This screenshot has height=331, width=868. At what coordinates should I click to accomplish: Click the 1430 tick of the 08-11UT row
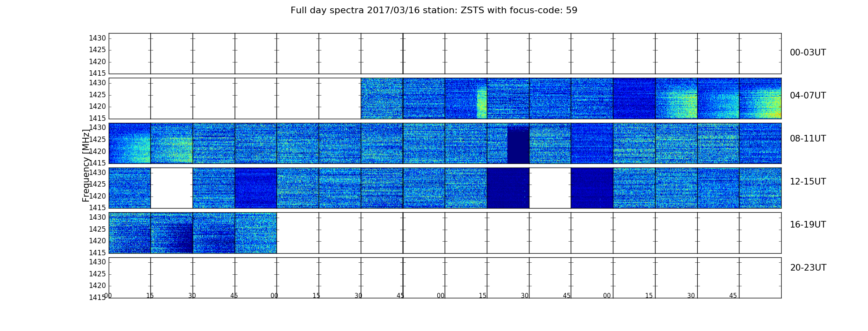(98, 128)
